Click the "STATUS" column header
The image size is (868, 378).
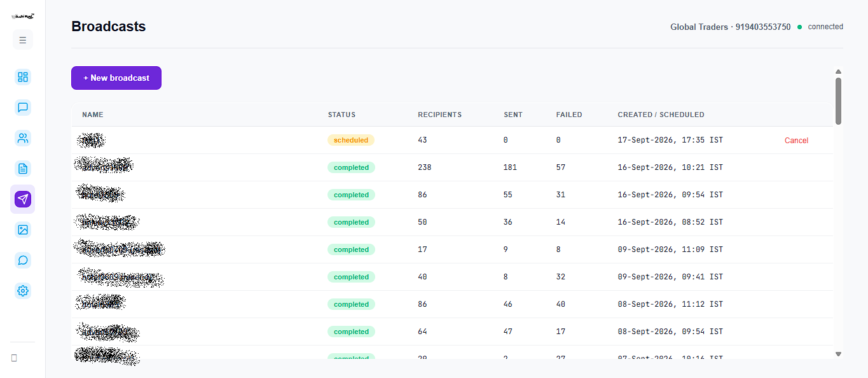coord(342,115)
